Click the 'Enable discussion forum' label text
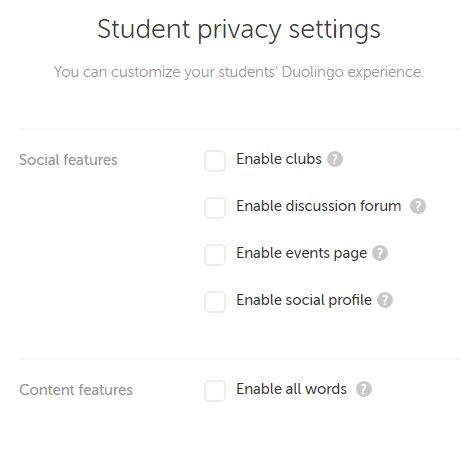This screenshot has height=459, width=467. click(x=319, y=206)
